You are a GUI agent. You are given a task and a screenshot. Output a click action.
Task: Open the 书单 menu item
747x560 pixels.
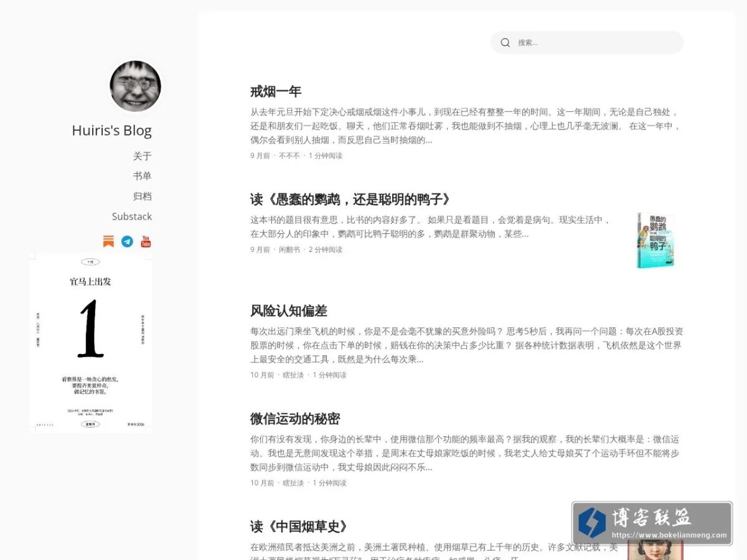pos(143,176)
